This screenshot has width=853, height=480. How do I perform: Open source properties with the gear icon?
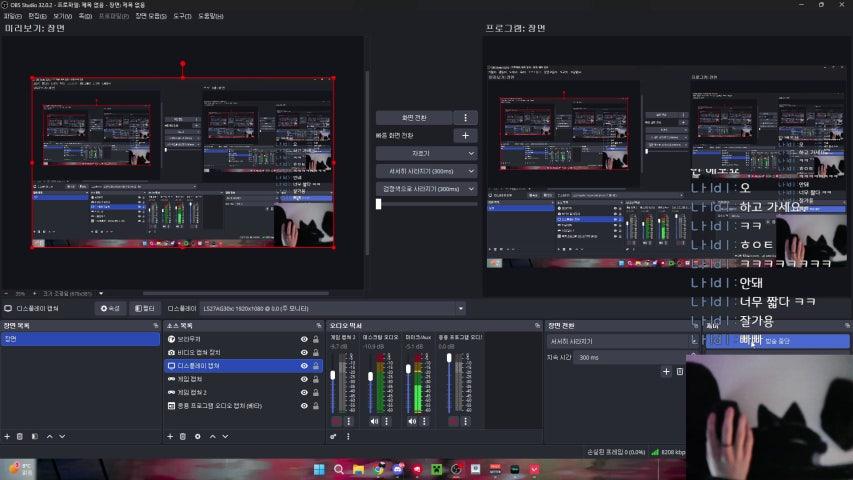pos(198,436)
